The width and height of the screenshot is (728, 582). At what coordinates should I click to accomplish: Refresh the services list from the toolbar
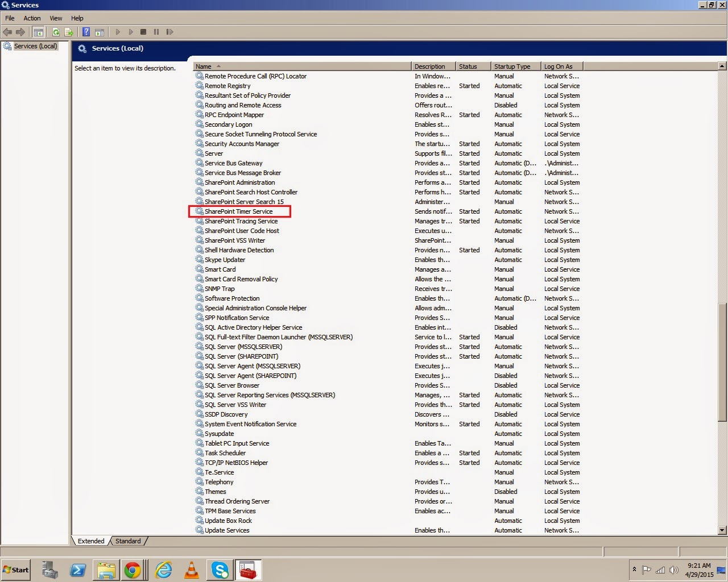56,32
